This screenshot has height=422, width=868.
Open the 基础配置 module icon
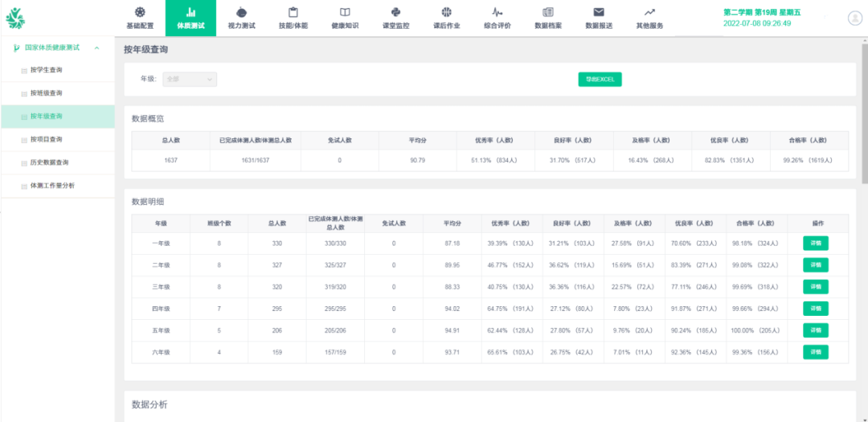click(x=140, y=12)
